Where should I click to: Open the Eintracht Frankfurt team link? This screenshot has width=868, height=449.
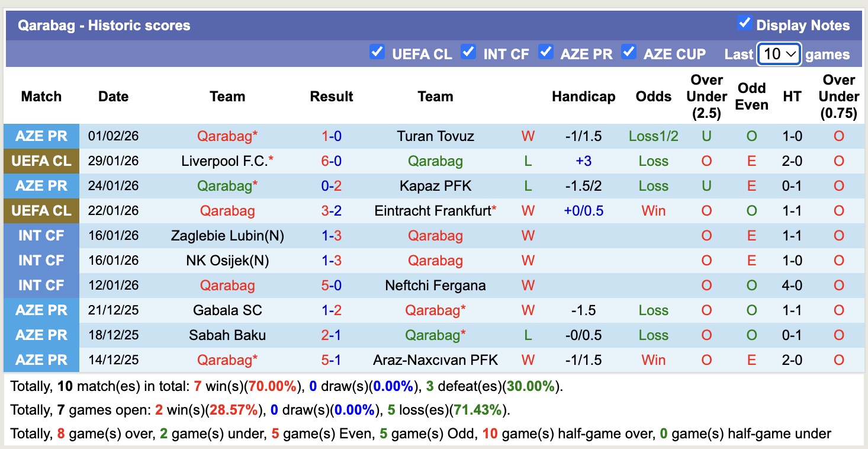pos(432,210)
